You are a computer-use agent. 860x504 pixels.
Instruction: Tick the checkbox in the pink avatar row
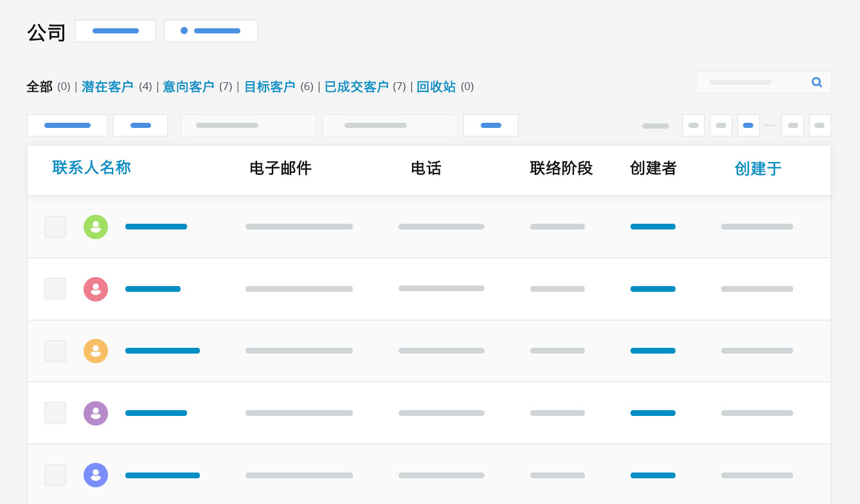[x=55, y=289]
